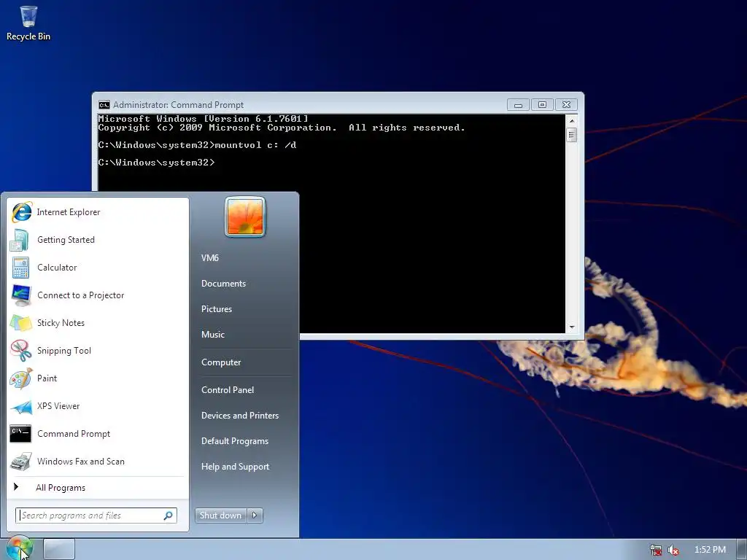This screenshot has height=560, width=747.
Task: Open Connect to a Projector icon
Action: [21, 295]
